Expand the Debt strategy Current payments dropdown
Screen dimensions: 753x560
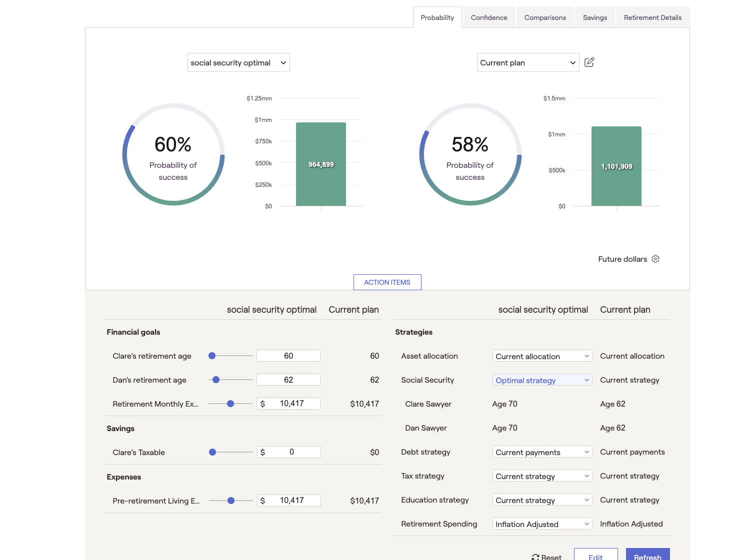[542, 452]
